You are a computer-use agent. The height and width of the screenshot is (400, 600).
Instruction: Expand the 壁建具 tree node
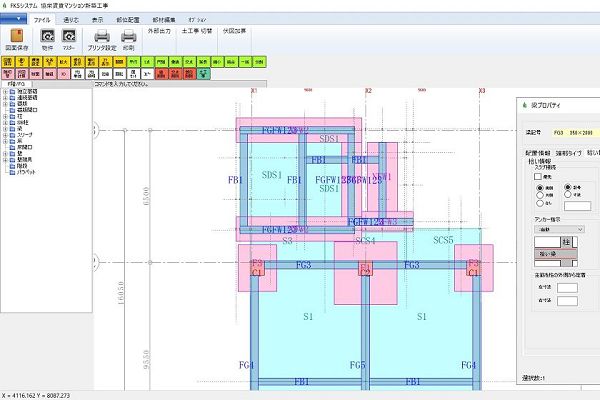pos(5,160)
